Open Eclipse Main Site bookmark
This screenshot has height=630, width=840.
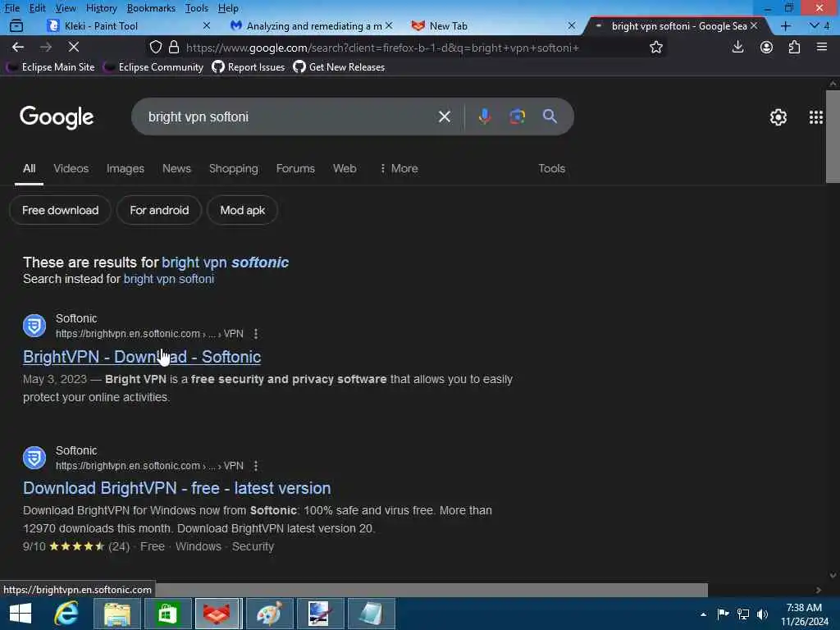pyautogui.click(x=52, y=67)
